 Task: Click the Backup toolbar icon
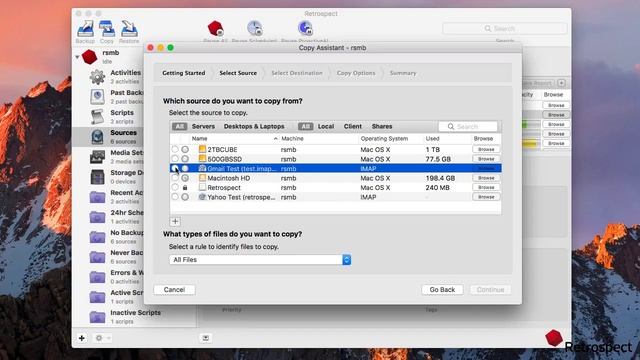coord(85,29)
